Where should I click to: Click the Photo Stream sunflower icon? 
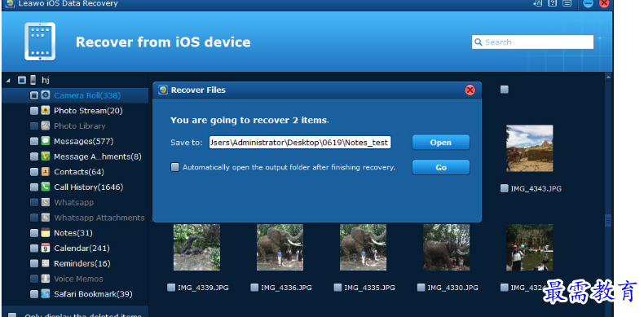coord(46,111)
